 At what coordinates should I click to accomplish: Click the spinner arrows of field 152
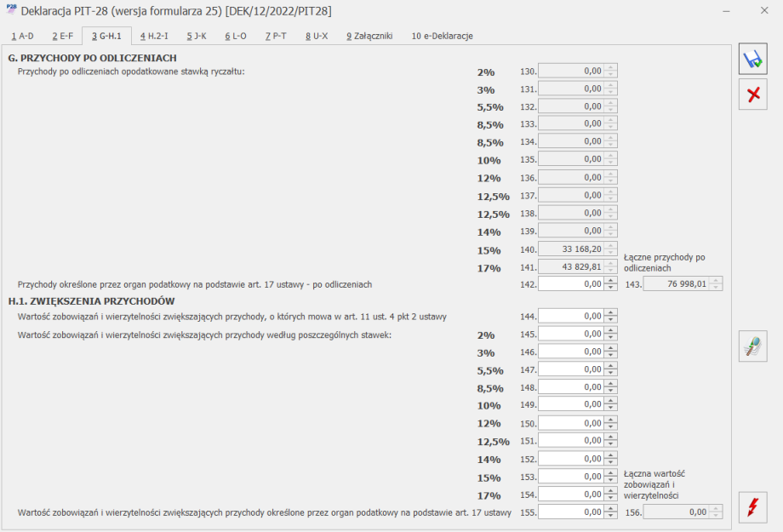tap(611, 459)
